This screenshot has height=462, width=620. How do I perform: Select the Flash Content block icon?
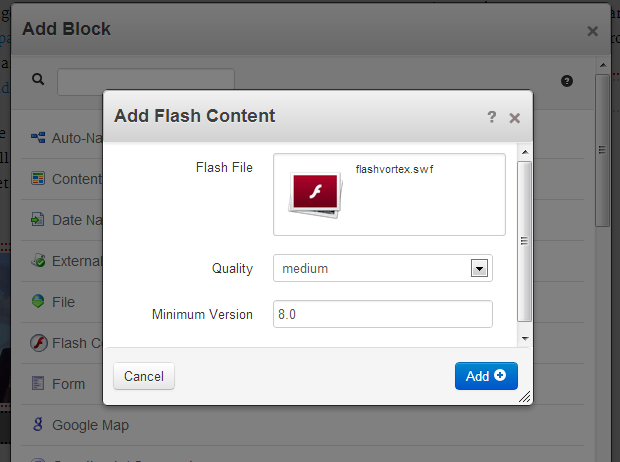point(38,343)
